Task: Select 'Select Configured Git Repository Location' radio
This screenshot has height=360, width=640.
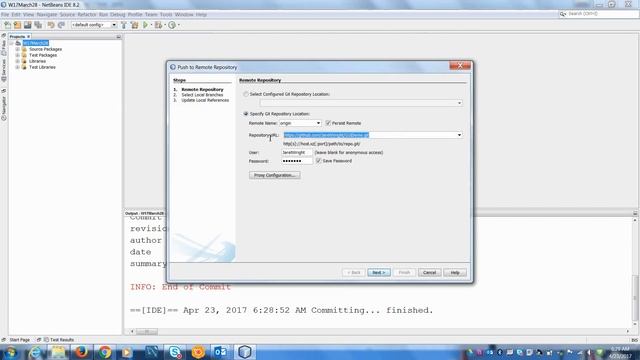Action: 246,94
